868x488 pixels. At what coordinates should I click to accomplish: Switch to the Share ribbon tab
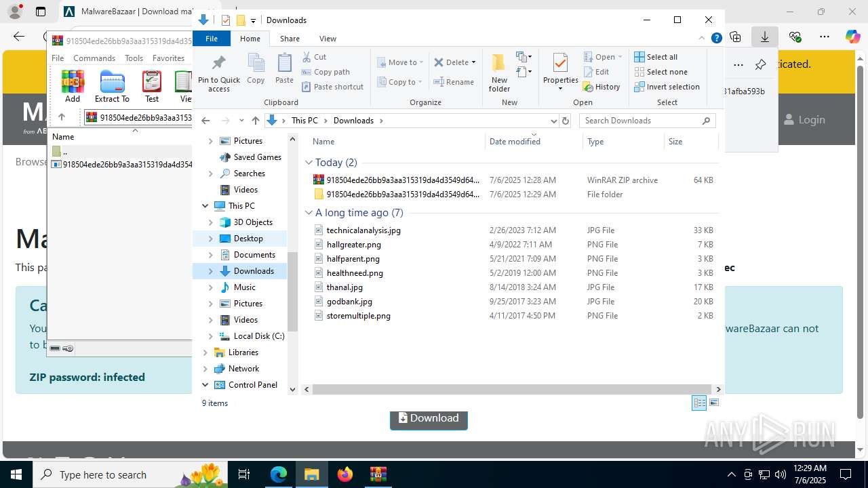pyautogui.click(x=290, y=39)
